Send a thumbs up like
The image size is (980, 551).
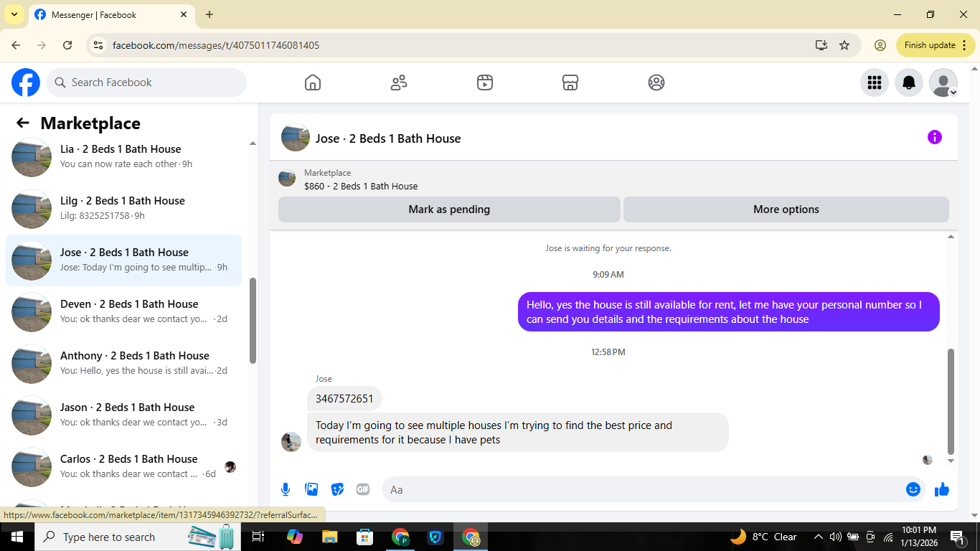pyautogui.click(x=942, y=489)
